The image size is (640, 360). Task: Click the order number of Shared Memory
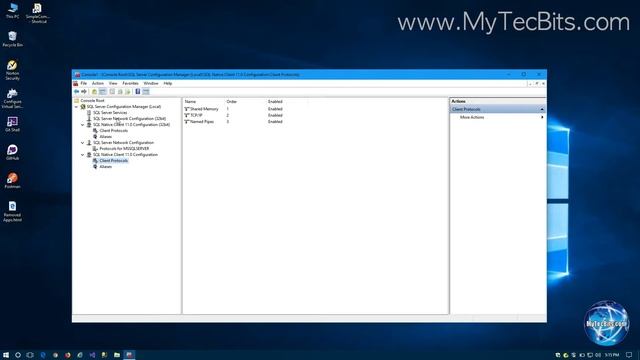tap(228, 109)
